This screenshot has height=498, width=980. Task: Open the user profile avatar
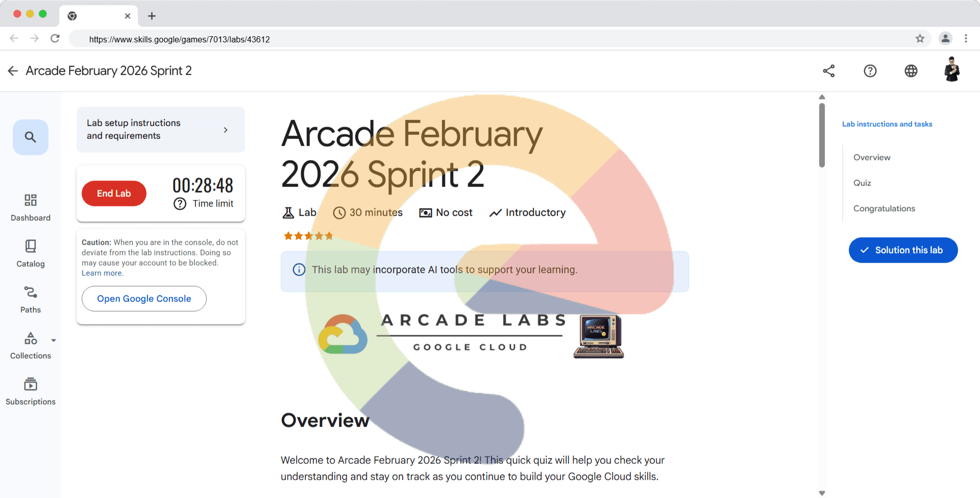[x=952, y=69]
